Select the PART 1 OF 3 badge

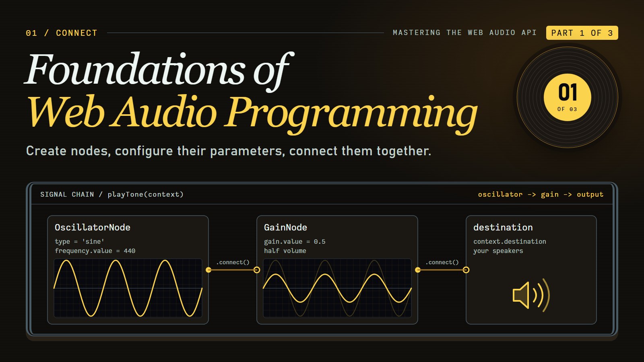(x=582, y=33)
